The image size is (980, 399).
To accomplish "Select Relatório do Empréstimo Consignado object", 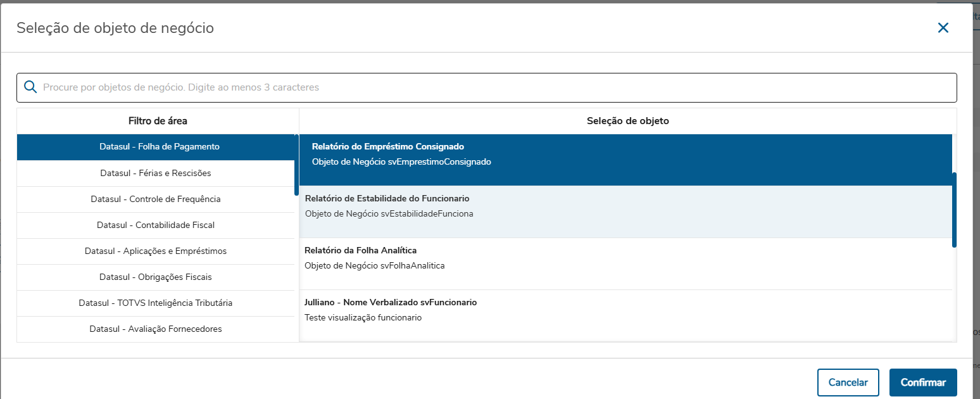I will [x=624, y=154].
